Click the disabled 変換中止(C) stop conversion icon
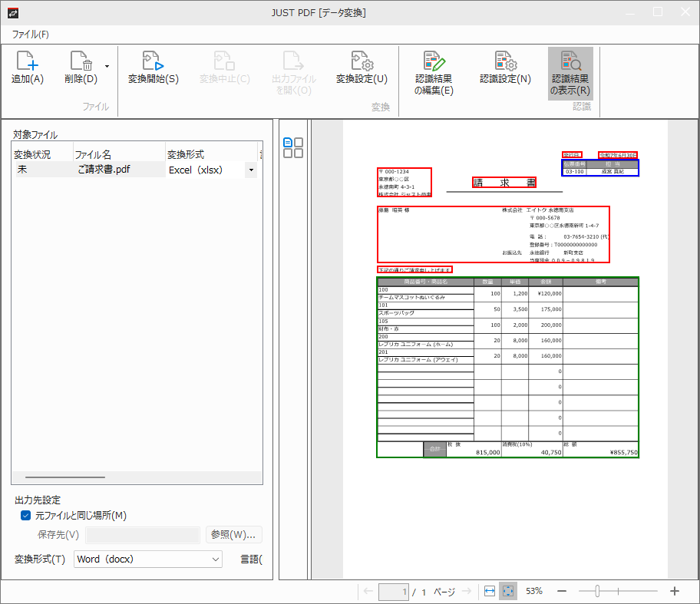 224,61
